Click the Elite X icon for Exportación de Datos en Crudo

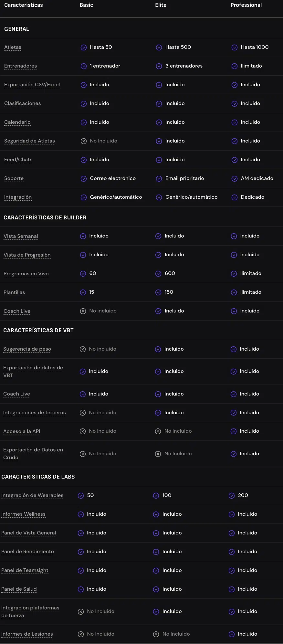tap(158, 454)
